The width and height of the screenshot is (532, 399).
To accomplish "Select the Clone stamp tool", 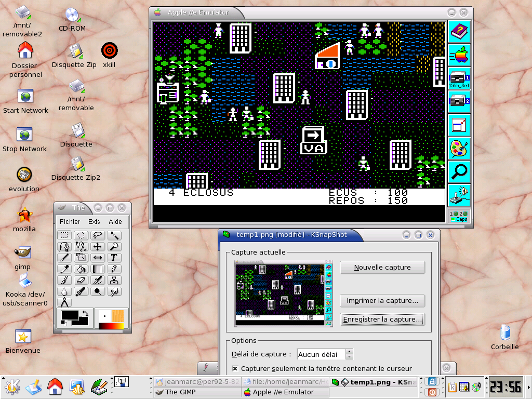I will [114, 280].
